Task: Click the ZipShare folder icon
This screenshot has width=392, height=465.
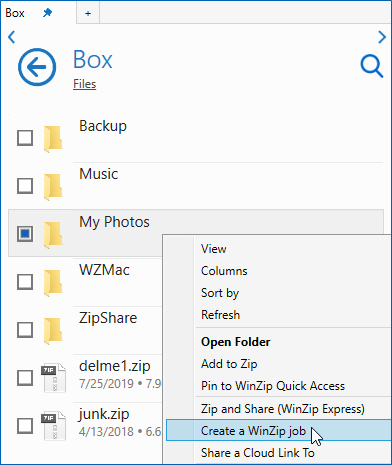Action: coord(53,331)
